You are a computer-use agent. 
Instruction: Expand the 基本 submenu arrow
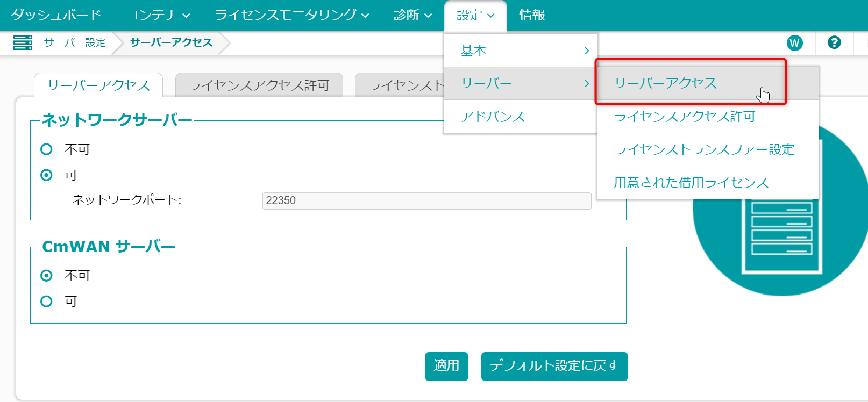(587, 51)
